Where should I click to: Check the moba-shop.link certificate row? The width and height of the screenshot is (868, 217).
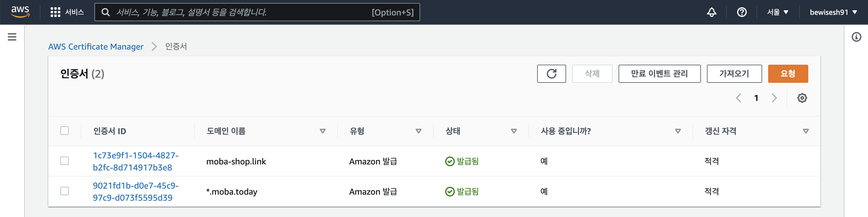tap(64, 161)
